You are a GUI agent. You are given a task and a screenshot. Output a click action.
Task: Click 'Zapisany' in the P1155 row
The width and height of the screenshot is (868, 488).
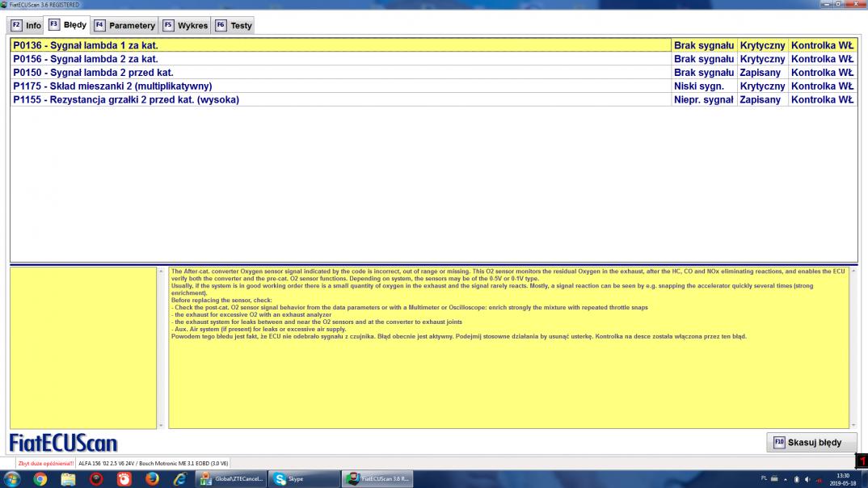tap(760, 99)
